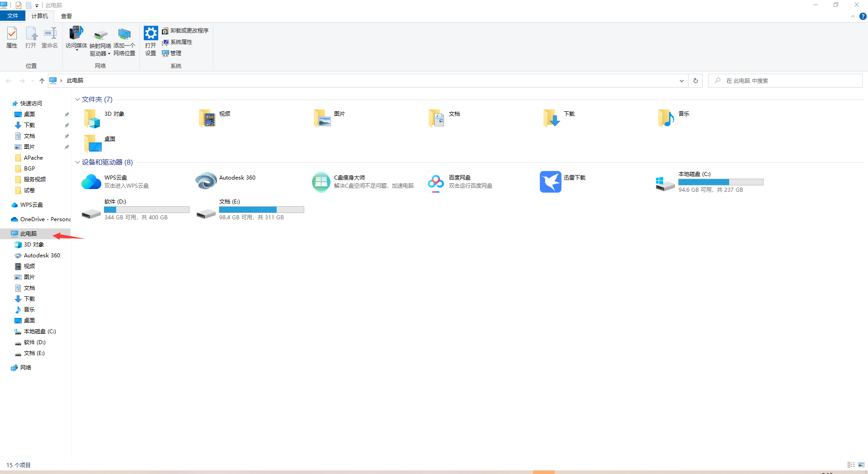Click the 软件 (D:) usage bar
The width and height of the screenshot is (868, 474).
pos(146,209)
